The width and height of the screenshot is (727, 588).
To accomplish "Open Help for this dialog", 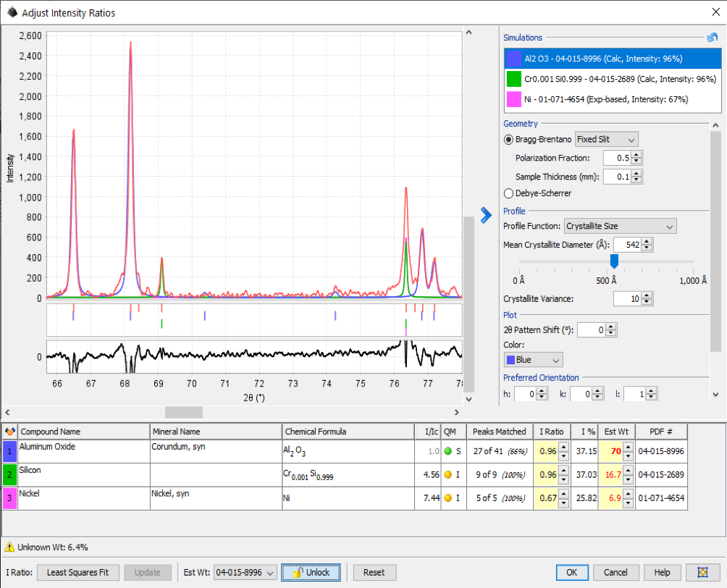I will (662, 573).
